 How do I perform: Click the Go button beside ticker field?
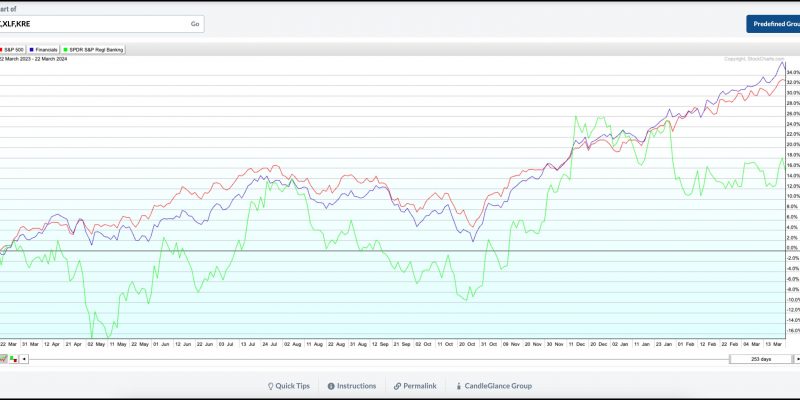tap(195, 24)
